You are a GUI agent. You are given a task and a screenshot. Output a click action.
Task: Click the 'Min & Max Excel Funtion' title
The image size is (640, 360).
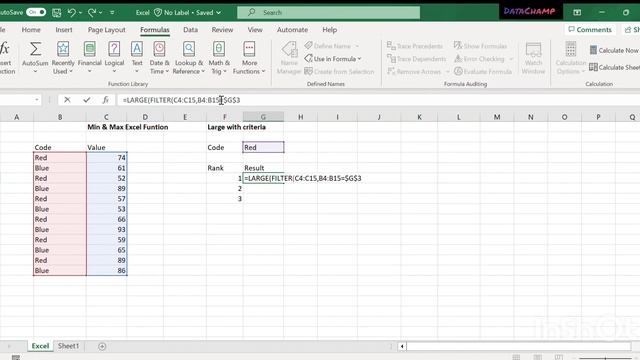pos(128,127)
